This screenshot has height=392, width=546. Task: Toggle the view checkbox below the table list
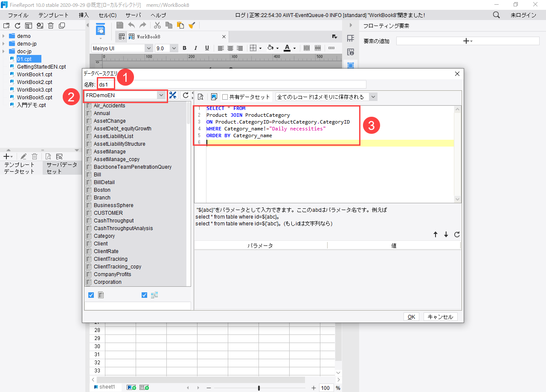[x=144, y=295]
